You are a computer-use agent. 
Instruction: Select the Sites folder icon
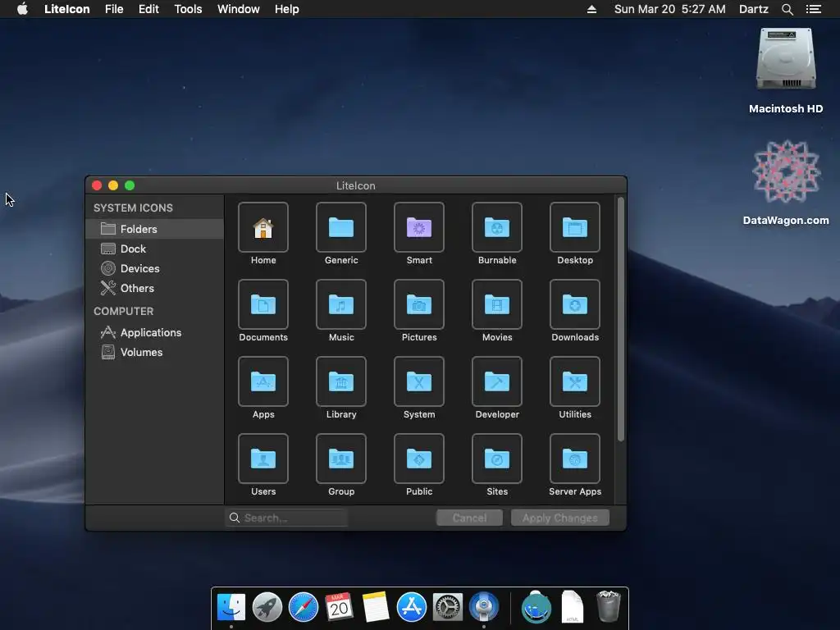coord(497,459)
